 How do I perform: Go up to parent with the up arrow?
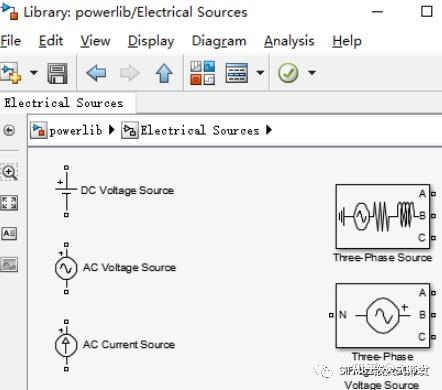(x=164, y=73)
